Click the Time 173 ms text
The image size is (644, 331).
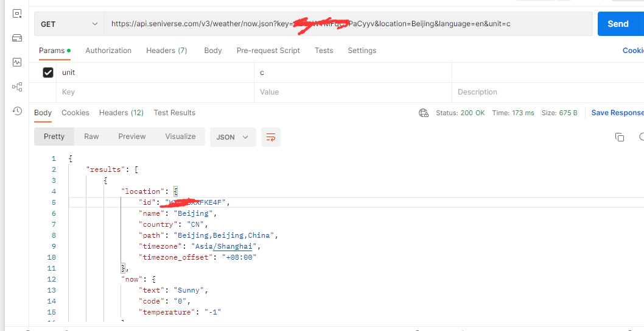[513, 113]
